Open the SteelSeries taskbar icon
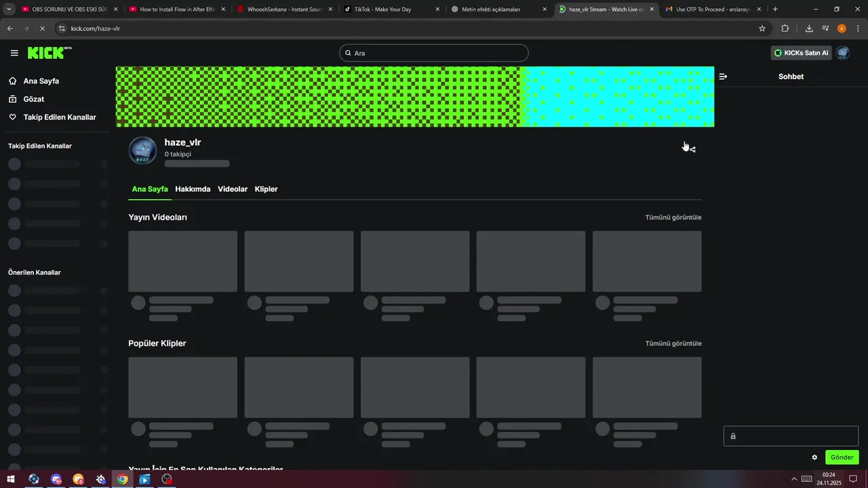The height and width of the screenshot is (488, 868). tap(100, 479)
